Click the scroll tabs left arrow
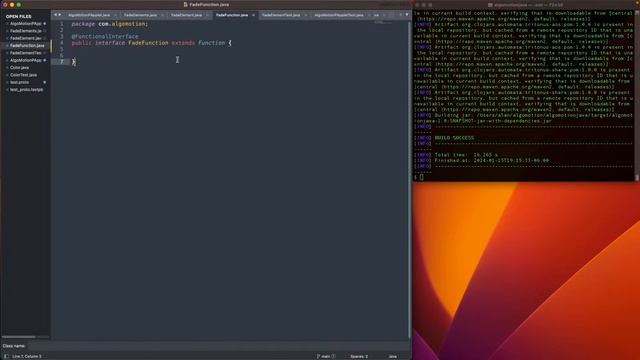The image size is (640, 360). 56,15
